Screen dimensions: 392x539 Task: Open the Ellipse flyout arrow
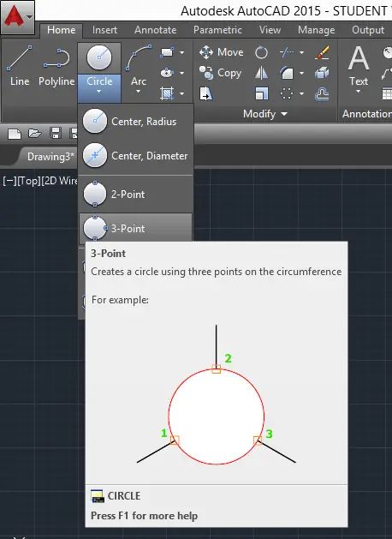click(x=182, y=73)
